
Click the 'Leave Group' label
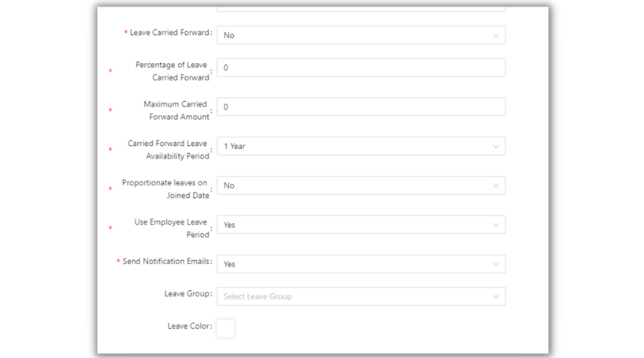[x=187, y=294]
